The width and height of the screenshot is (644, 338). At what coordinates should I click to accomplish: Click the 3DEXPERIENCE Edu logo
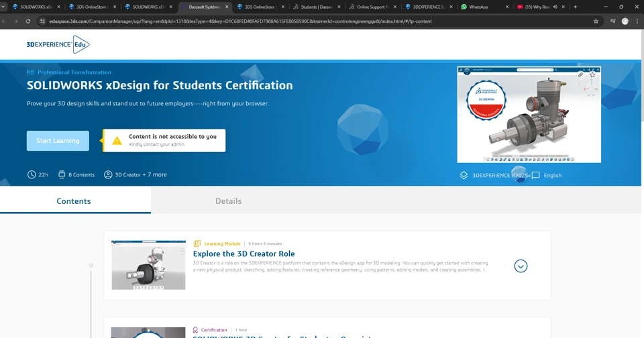(x=58, y=44)
